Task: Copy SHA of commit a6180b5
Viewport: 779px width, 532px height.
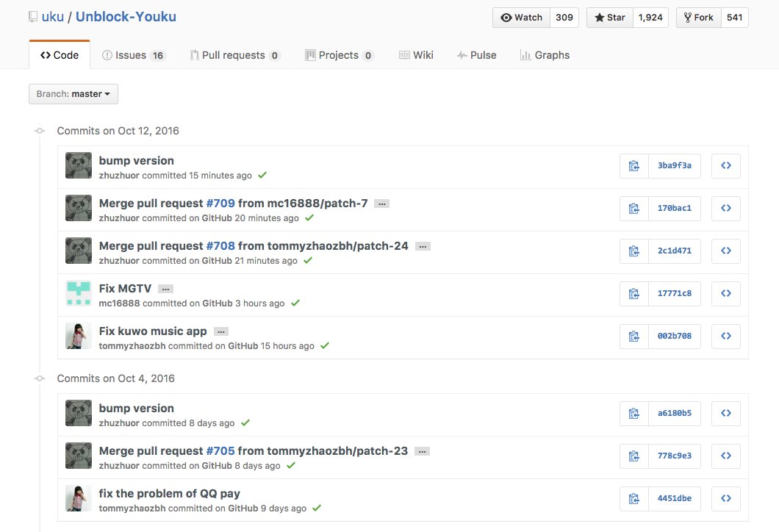Action: pyautogui.click(x=634, y=414)
